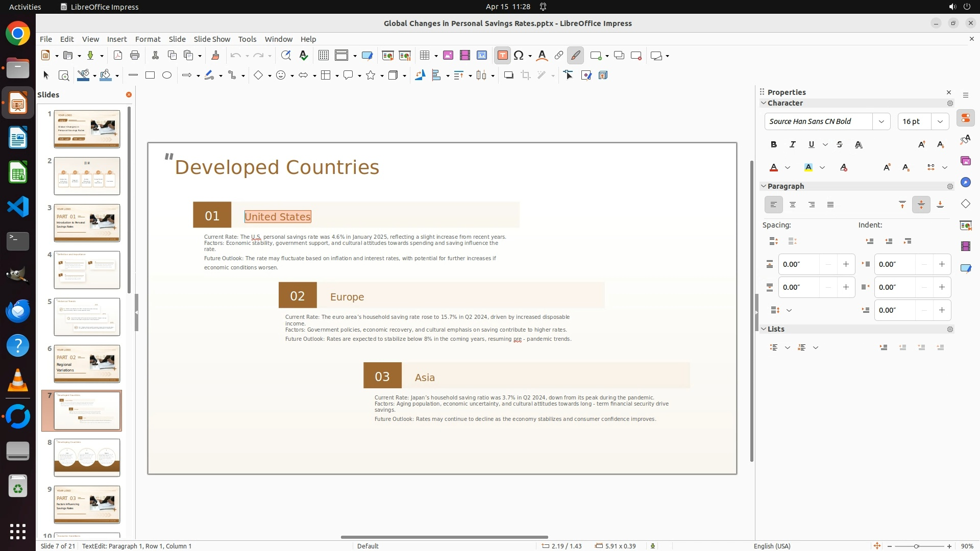Viewport: 980px width, 551px height.
Task: Open the font name dropdown
Action: (x=881, y=121)
